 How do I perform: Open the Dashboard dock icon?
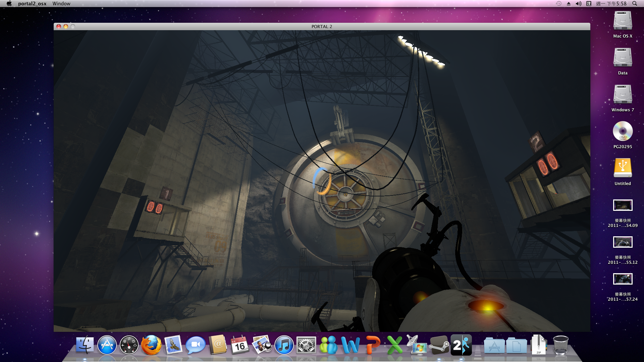129,345
